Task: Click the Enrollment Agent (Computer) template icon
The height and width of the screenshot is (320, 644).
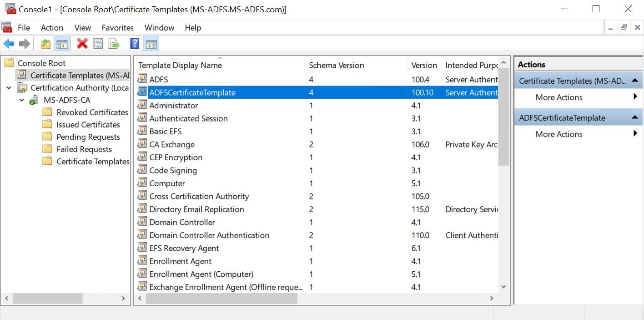Action: point(142,274)
